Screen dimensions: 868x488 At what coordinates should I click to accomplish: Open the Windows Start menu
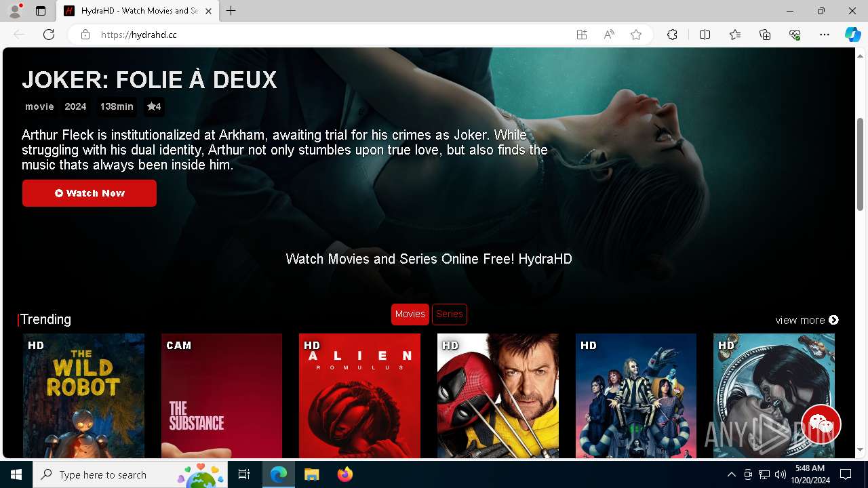[16, 474]
